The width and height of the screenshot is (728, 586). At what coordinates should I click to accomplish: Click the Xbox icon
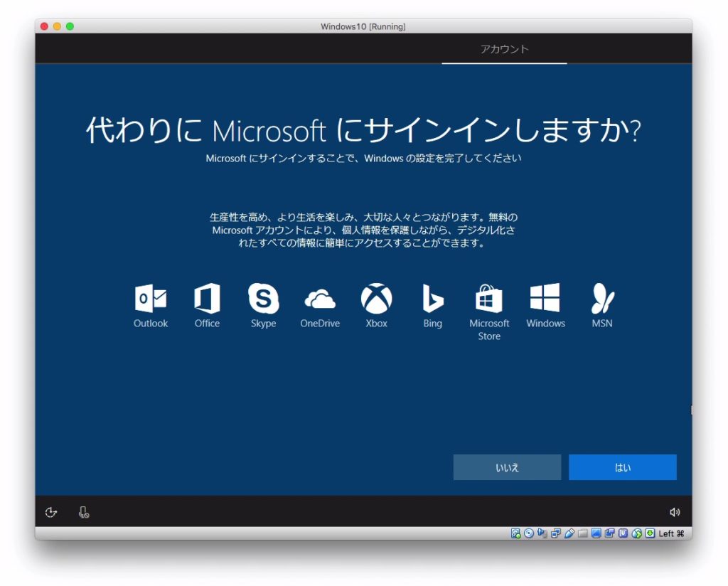[376, 298]
